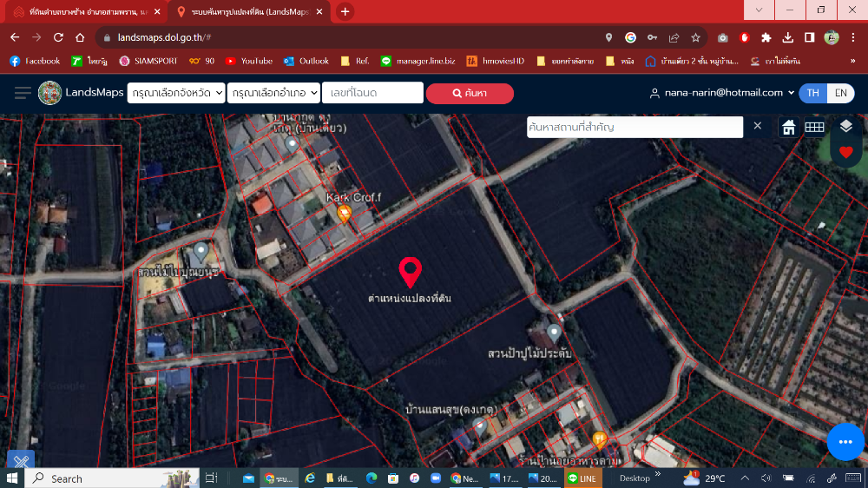Open the map layers panel

(846, 127)
